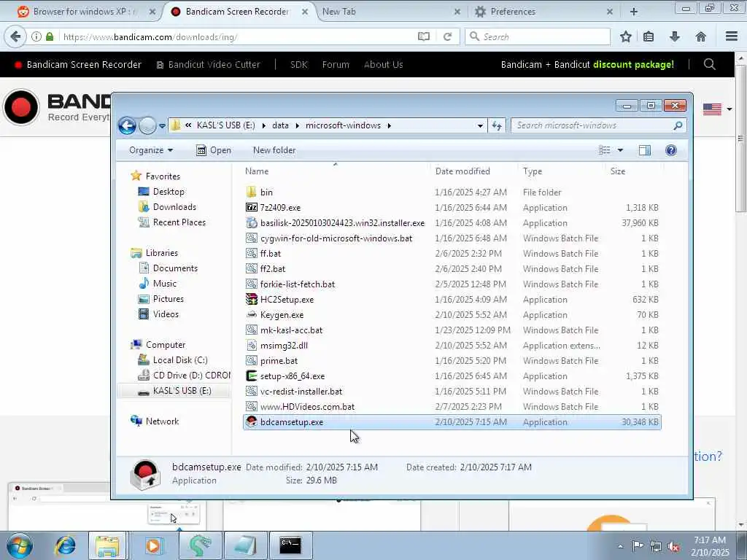Select vc-redist-installer.bat
Screen dimensions: 747x560
(452, 392)
